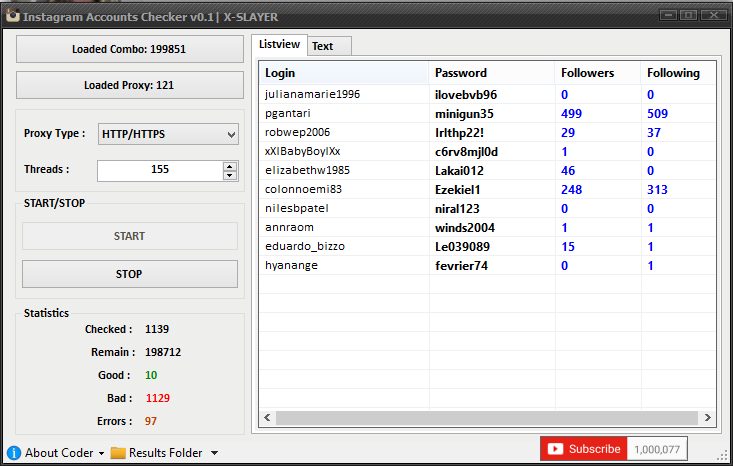Close the Instagram Accounts Checker window
The image size is (733, 466).
713,15
